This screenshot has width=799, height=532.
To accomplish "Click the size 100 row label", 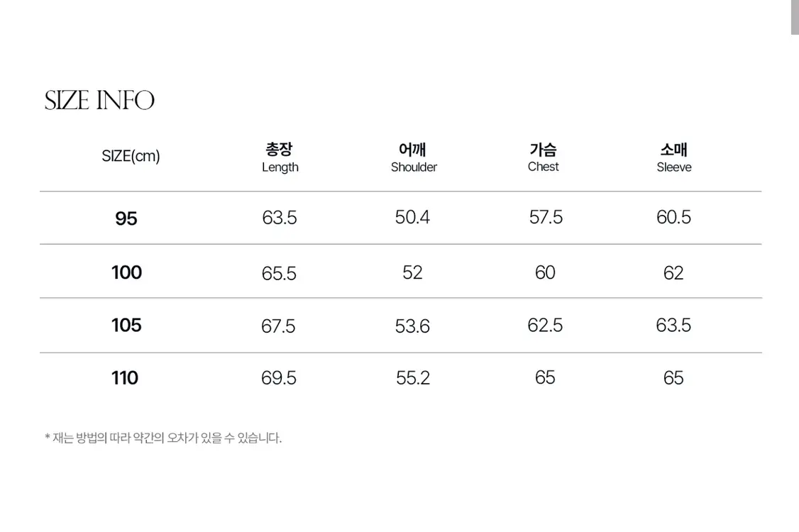I will coord(127,272).
